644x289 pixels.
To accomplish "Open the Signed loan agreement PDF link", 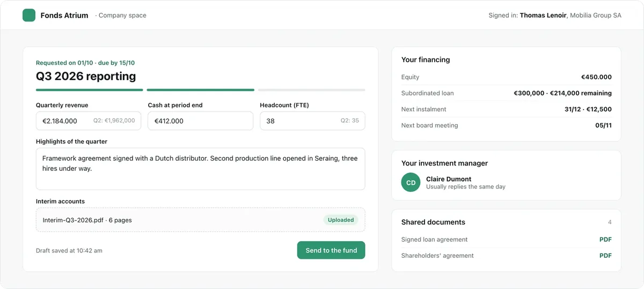I will (605, 240).
